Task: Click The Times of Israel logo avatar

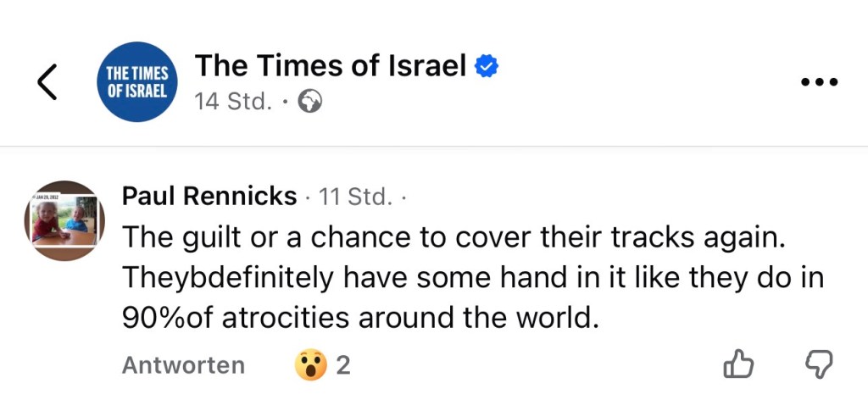Action: 137,82
